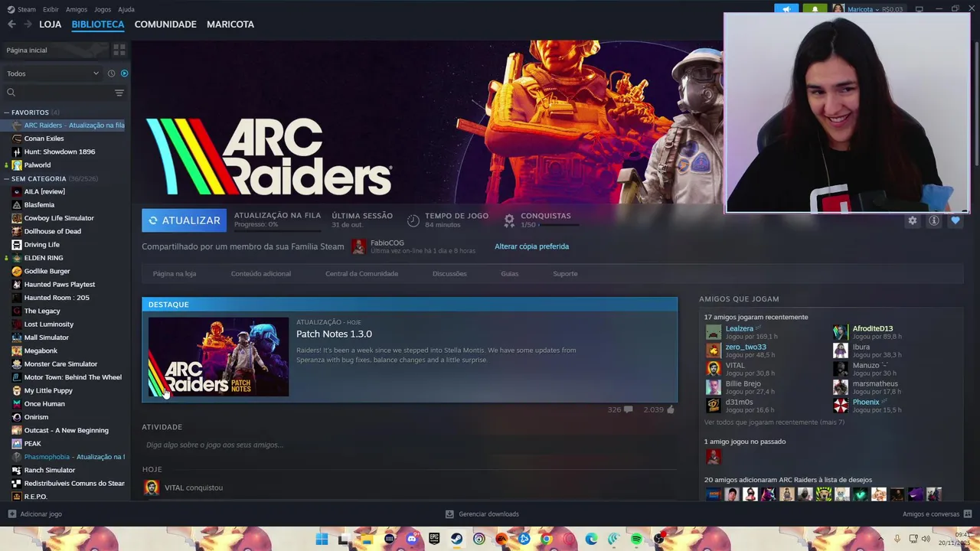Click the Patch Notes 1.3.0 title

pyautogui.click(x=334, y=334)
